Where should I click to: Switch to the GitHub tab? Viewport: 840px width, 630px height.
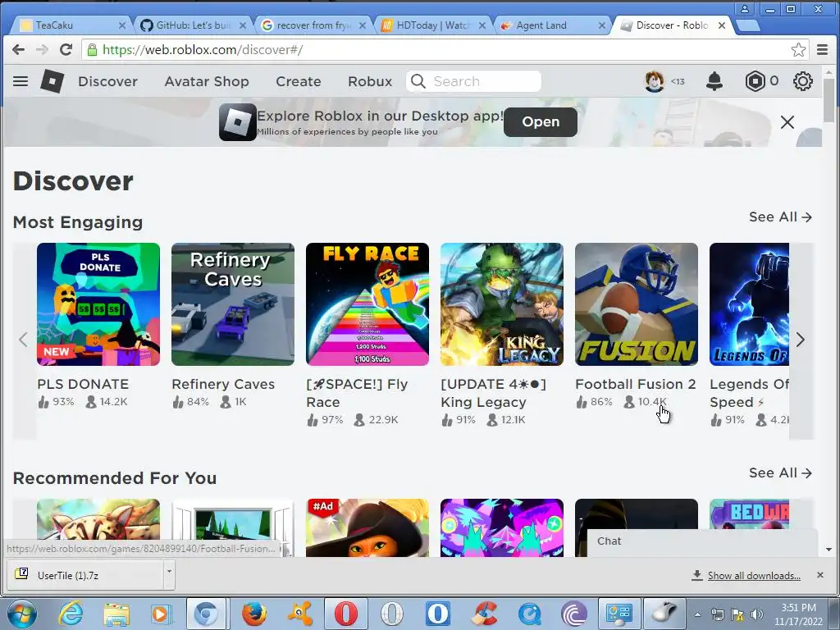coord(192,25)
